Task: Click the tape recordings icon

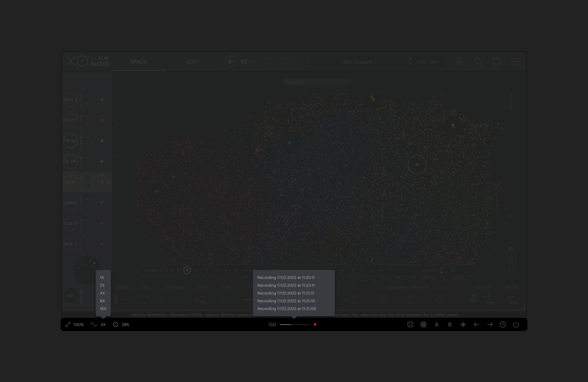Action: pyautogui.click(x=273, y=325)
